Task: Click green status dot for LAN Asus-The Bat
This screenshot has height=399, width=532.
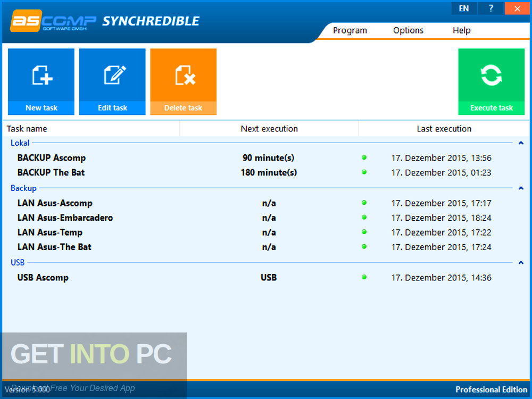Action: pos(364,246)
